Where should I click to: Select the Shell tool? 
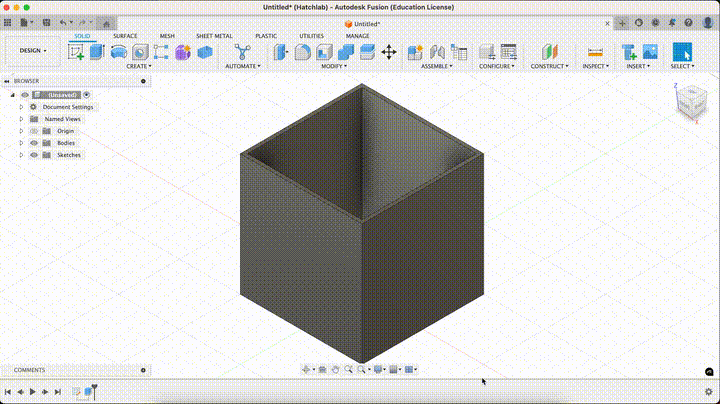coord(324,52)
